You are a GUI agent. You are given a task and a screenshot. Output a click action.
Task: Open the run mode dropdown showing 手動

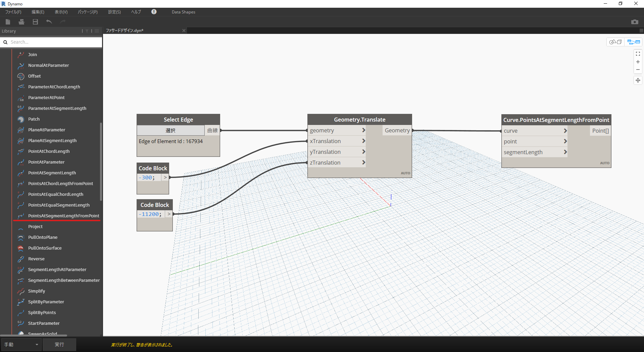[21, 345]
